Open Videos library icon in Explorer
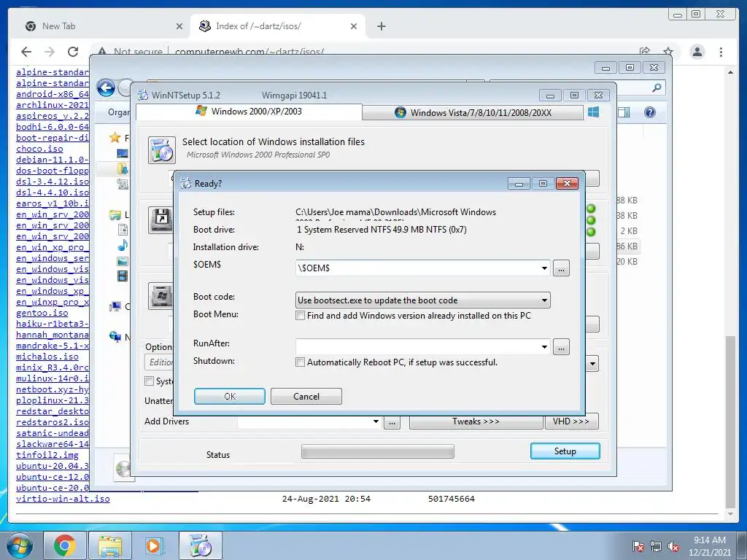The width and height of the screenshot is (747, 560). coord(123,276)
